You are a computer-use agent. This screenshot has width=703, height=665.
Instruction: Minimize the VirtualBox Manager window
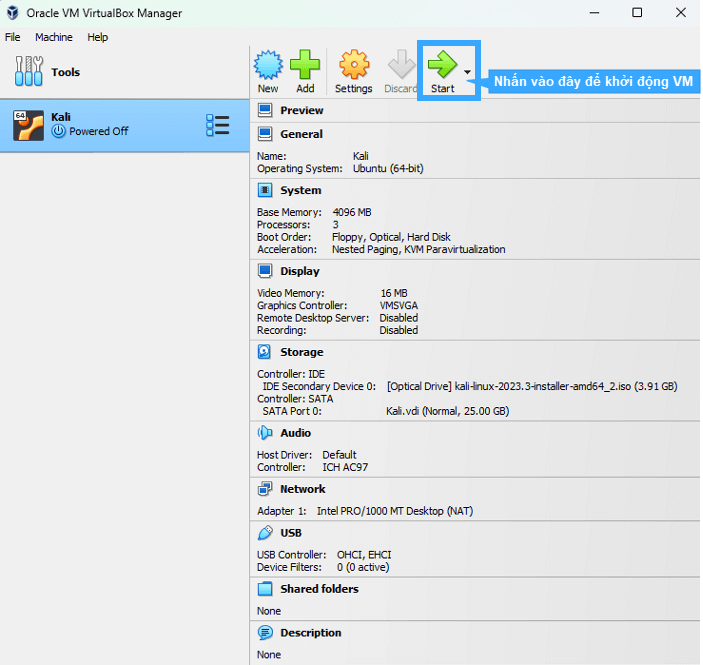pos(594,13)
